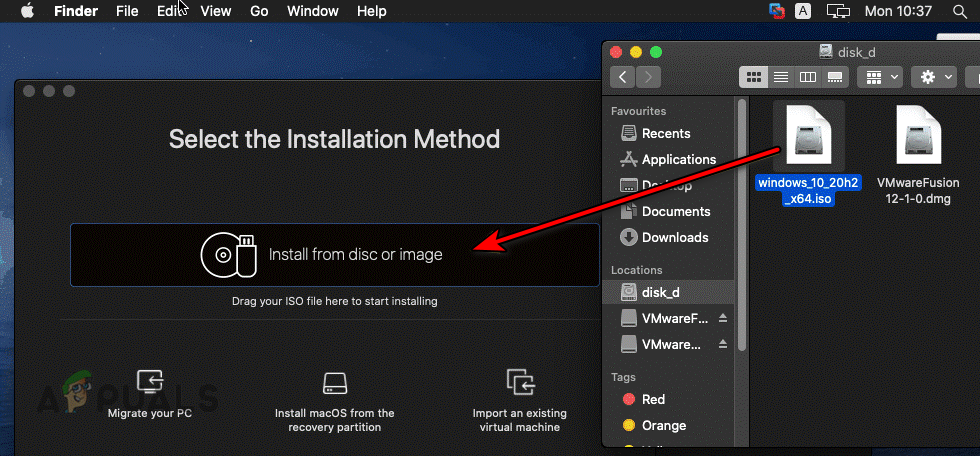Open Spotlight search magnifier icon
This screenshot has height=456, width=980.
click(x=960, y=11)
